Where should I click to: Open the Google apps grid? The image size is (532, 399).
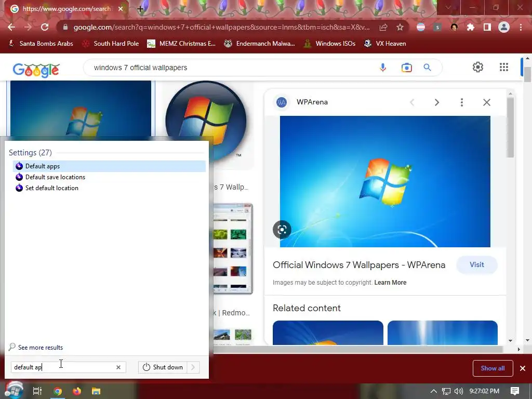pos(504,67)
